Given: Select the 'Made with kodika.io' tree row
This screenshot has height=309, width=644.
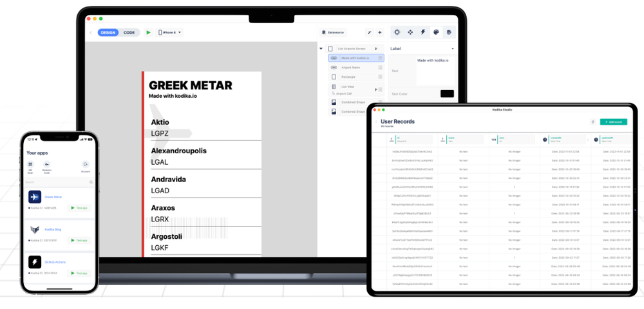Looking at the screenshot, I should point(356,59).
